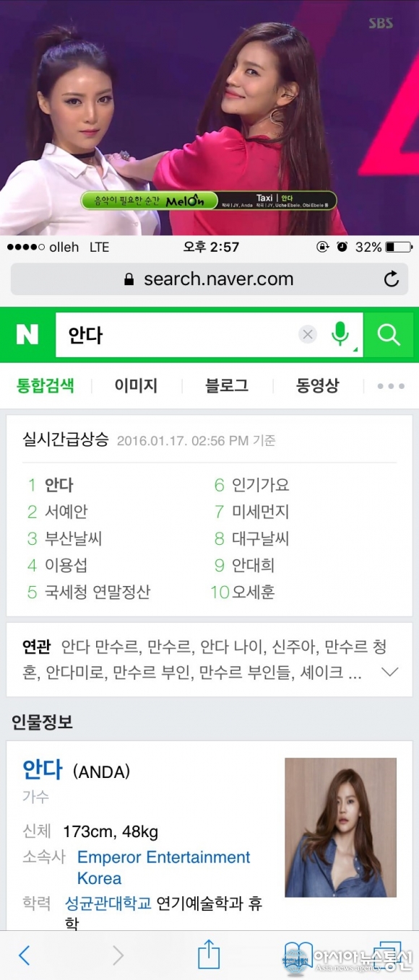Open the 동영상 tab

[x=317, y=385]
